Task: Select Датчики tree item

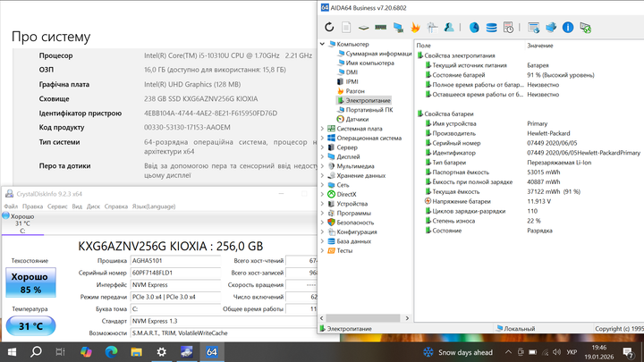Action: 352,119
